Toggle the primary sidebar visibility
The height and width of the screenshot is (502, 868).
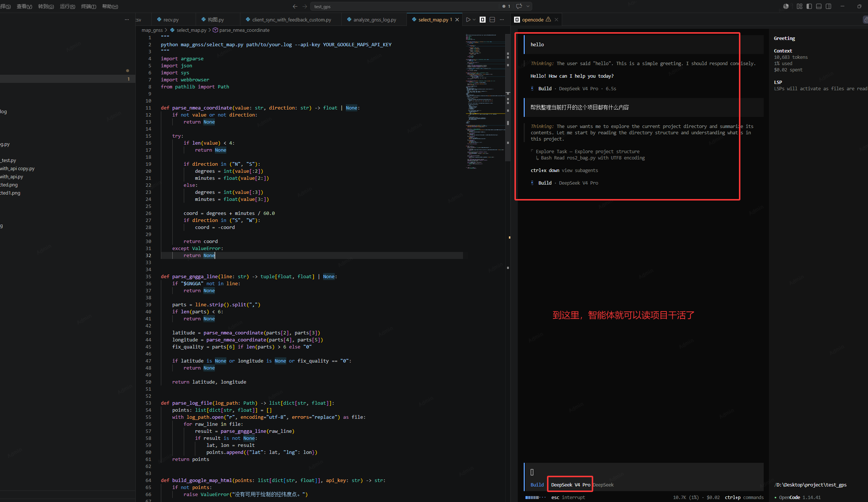pos(809,6)
